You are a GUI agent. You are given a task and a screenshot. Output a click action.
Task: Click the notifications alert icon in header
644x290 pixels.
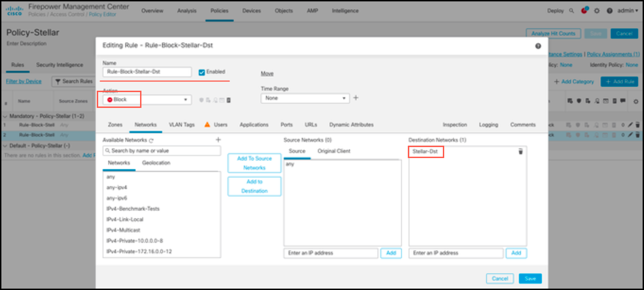tap(584, 11)
